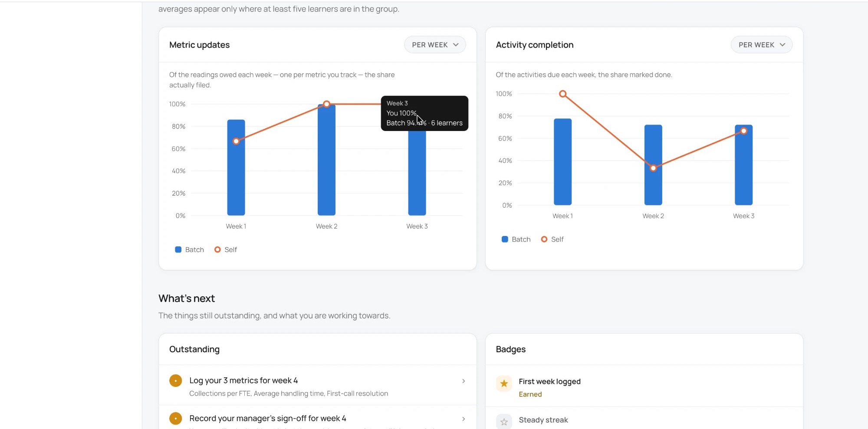Toggle Self legend in Metric updates chart

point(226,249)
